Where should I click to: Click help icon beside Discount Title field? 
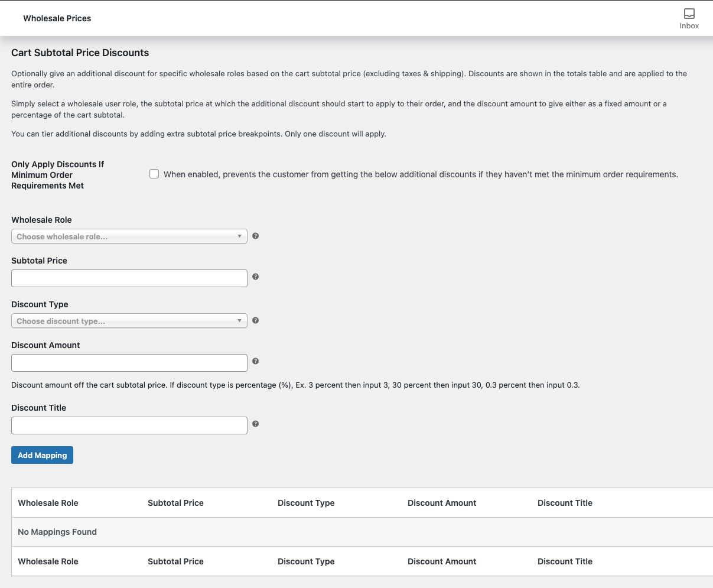pyautogui.click(x=256, y=424)
